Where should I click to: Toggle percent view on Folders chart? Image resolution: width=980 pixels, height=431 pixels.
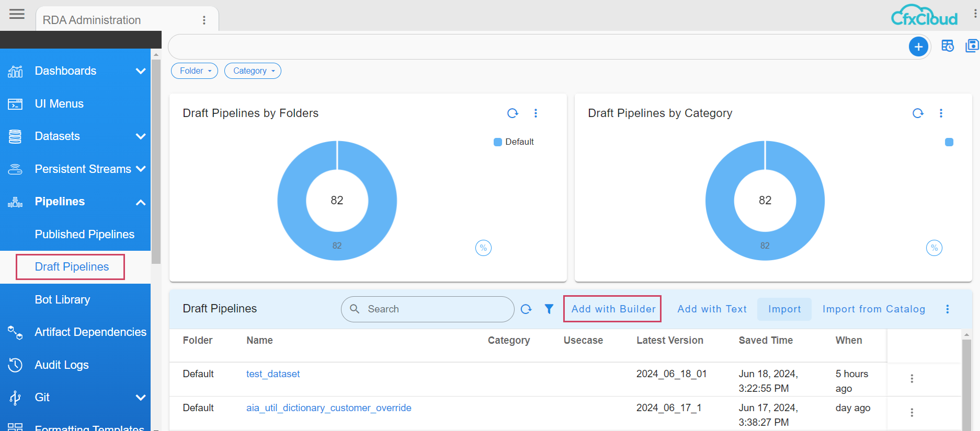pyautogui.click(x=483, y=248)
